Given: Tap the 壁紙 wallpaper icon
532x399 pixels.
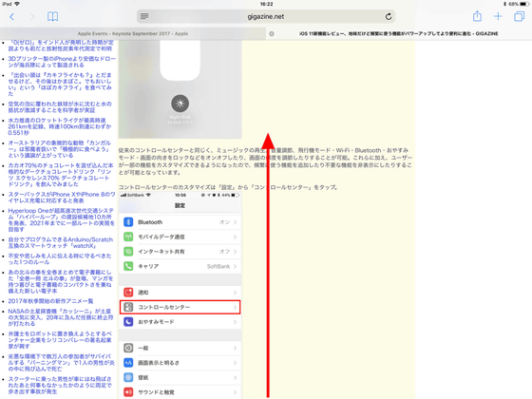Looking at the screenshot, I should 128,377.
